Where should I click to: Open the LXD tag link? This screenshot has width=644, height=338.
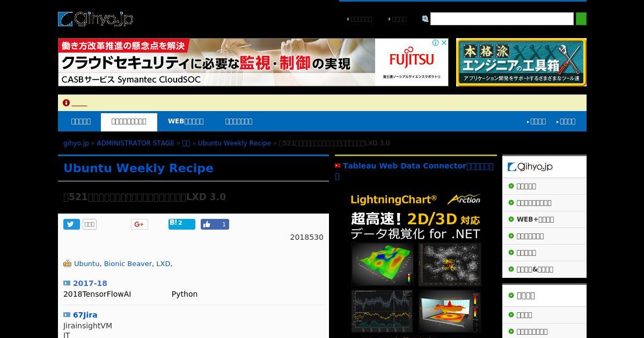pos(163,264)
